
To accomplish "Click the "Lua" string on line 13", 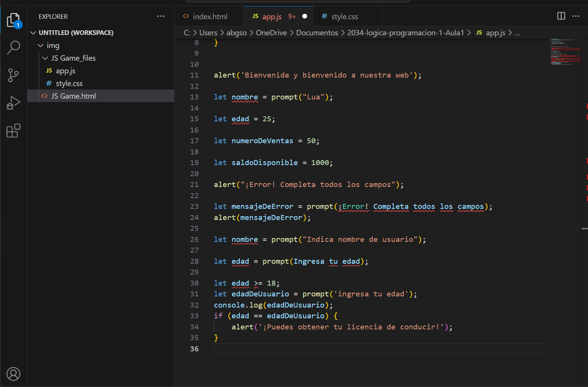I will point(313,97).
